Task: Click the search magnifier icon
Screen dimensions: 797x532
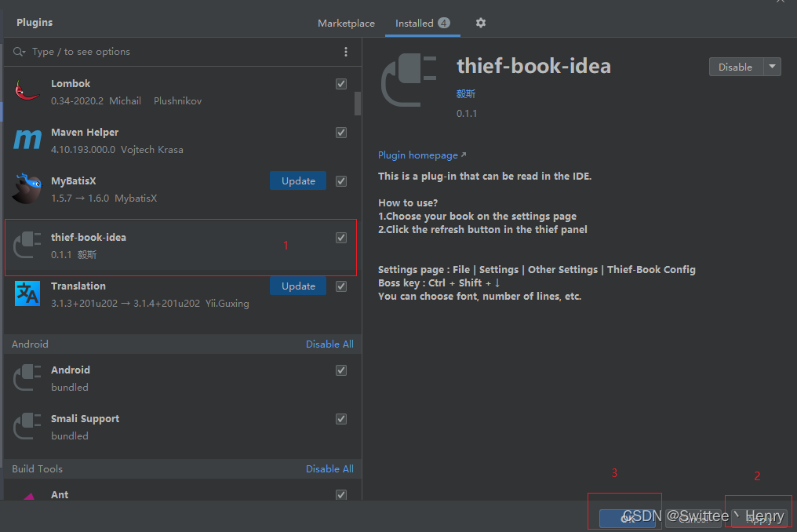Action: coord(19,51)
